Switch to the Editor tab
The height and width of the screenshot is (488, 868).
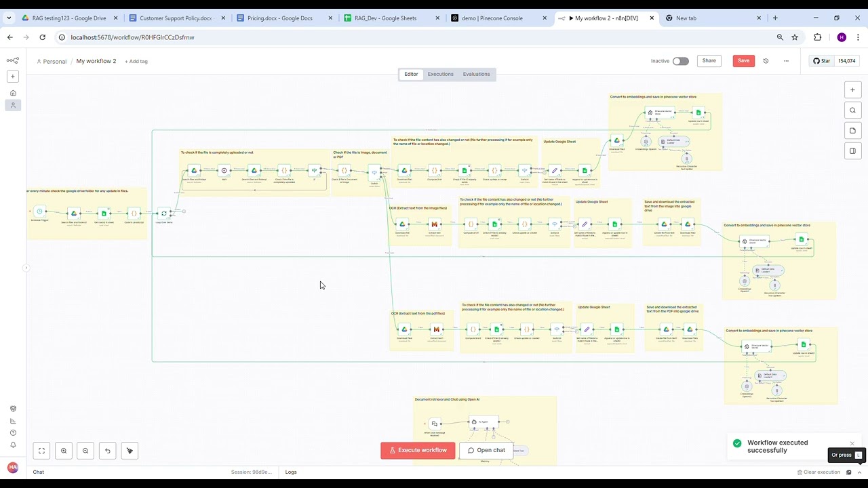coord(411,74)
